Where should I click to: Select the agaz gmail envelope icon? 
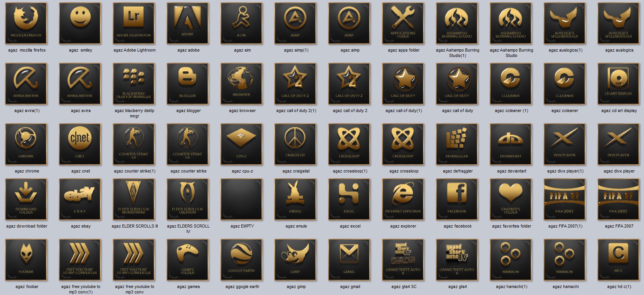point(350,260)
